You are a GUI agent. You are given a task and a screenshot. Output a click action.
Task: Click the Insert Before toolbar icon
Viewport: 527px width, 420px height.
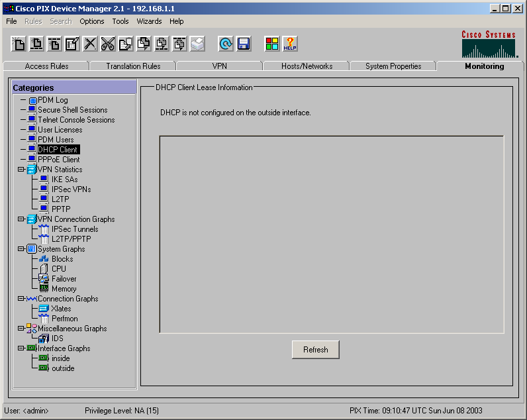click(36, 44)
